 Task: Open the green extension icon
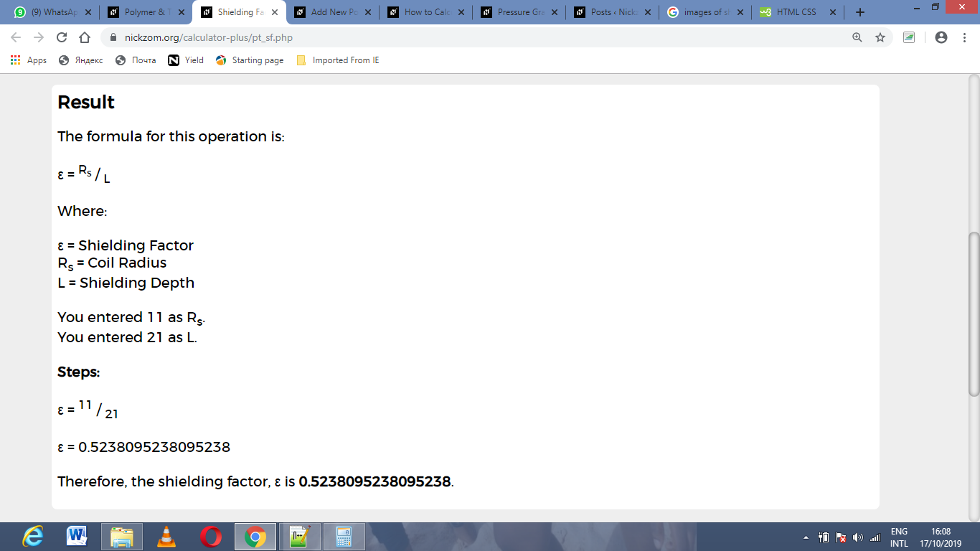click(909, 37)
